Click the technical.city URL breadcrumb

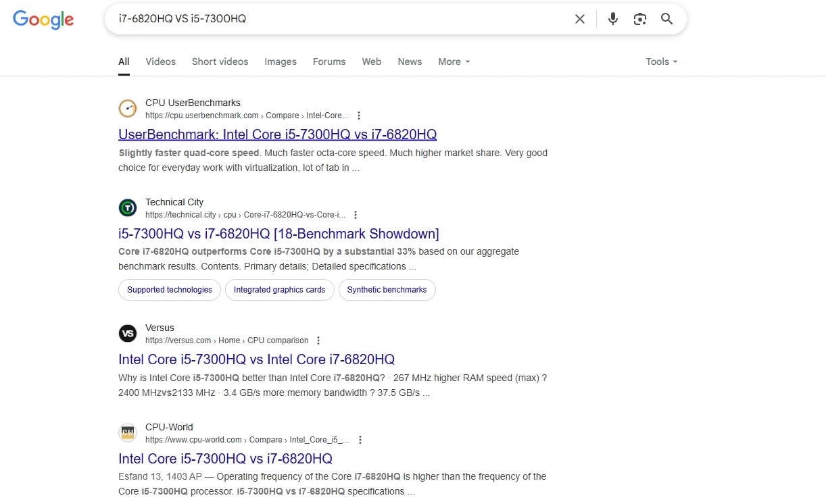245,215
